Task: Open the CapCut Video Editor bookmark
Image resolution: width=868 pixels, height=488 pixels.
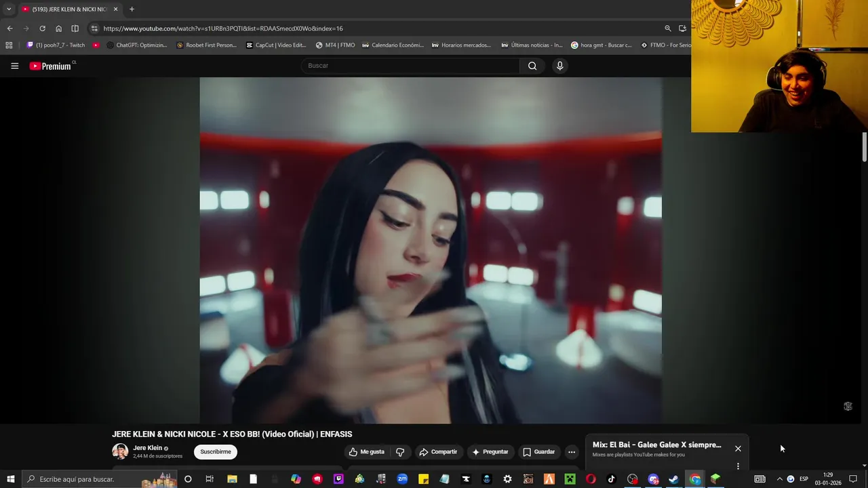Action: tap(276, 45)
